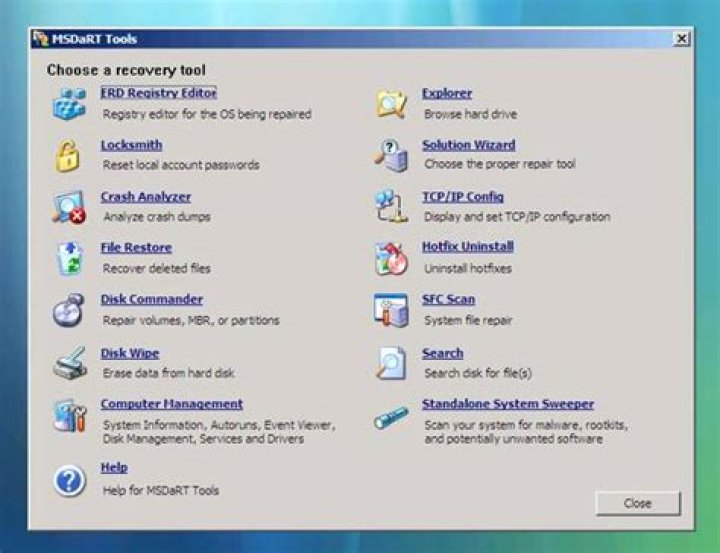
Task: Open the Search tool link
Action: pyautogui.click(x=442, y=353)
